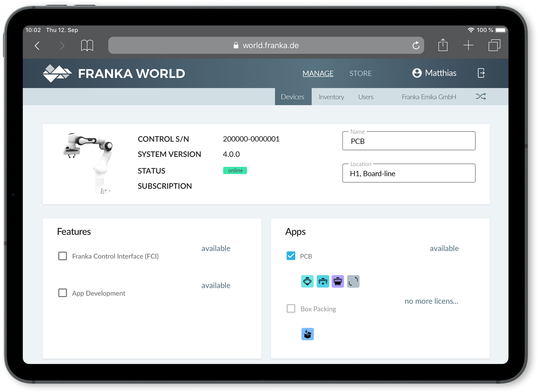The height and width of the screenshot is (392, 538).
Task: Click the purple gripper app icon
Action: pos(338,281)
